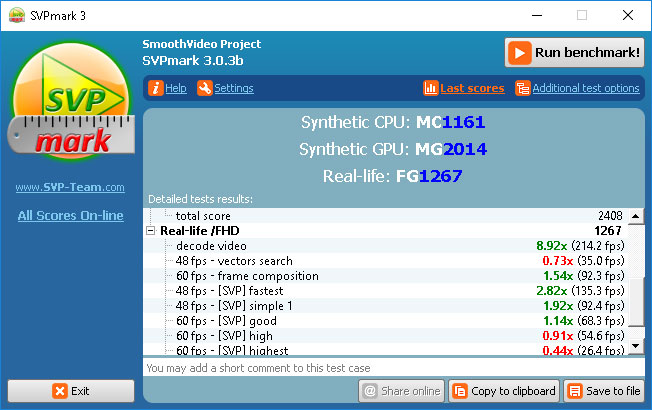The image size is (652, 410).
Task: Click the Synthetic GPU MG2014 score
Action: [451, 149]
